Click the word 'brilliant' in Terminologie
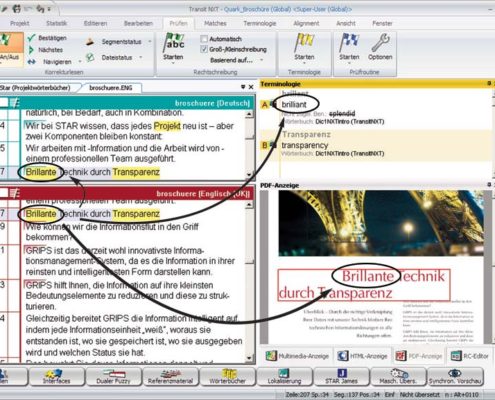Image resolution: width=495 pixels, height=400 pixels. coord(294,104)
